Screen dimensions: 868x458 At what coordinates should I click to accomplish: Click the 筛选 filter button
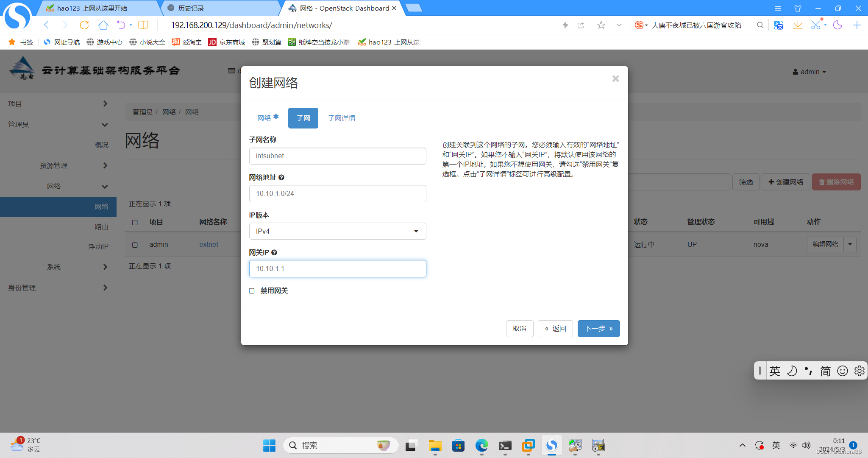pyautogui.click(x=746, y=182)
